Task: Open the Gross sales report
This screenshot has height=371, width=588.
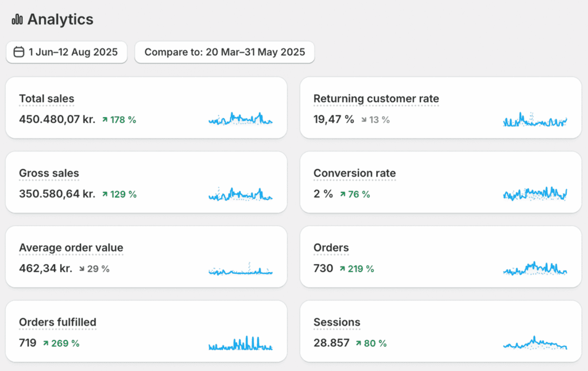Action: (49, 173)
